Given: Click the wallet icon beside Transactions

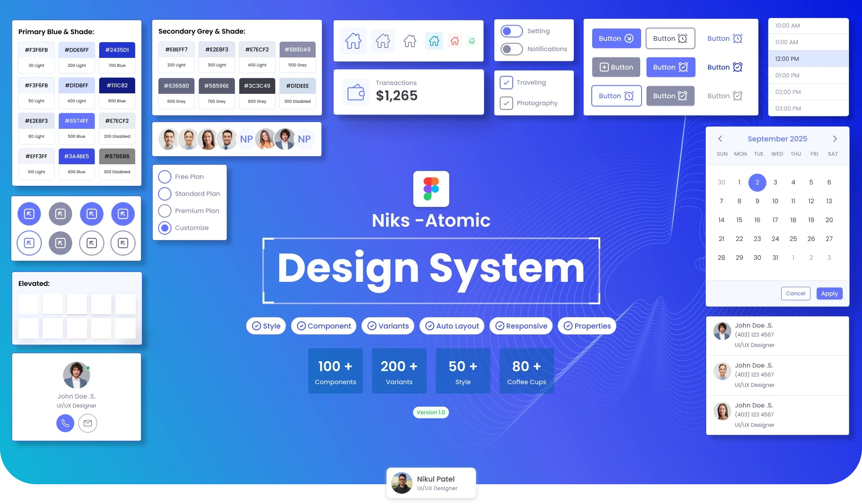Looking at the screenshot, I should [356, 92].
